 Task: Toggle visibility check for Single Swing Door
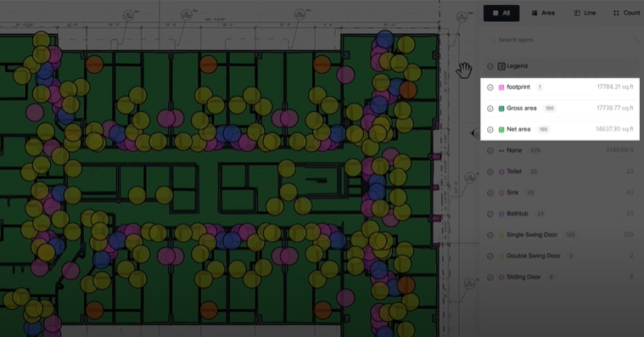490,235
